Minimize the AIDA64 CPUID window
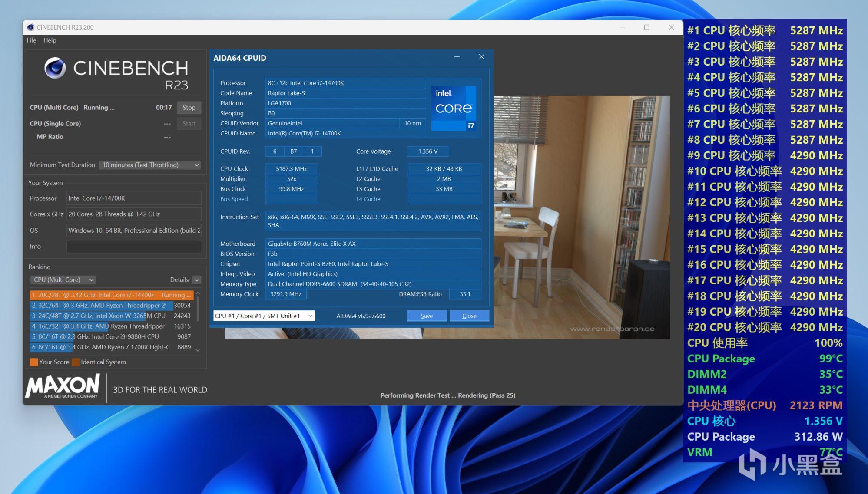Screen dimensions: 868x494 (457, 57)
